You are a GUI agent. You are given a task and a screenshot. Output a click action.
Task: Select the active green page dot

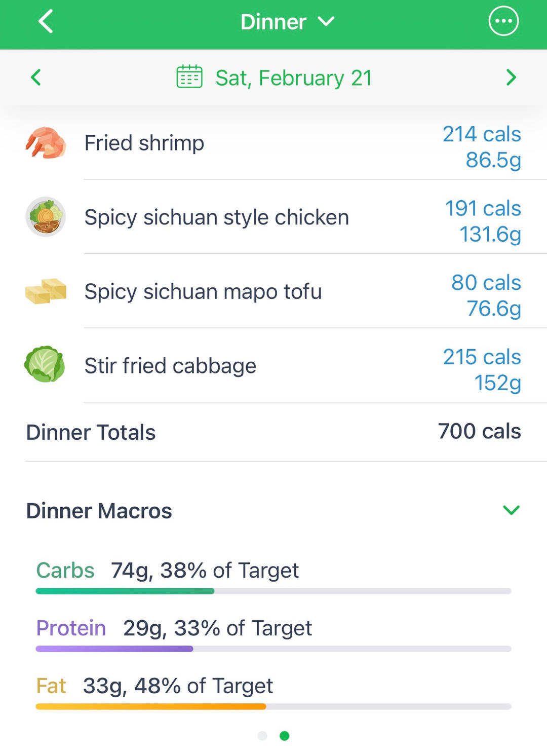[285, 736]
